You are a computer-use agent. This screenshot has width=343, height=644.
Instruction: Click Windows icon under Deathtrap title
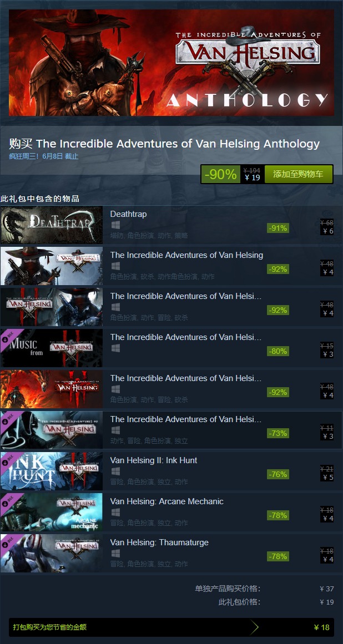point(115,225)
